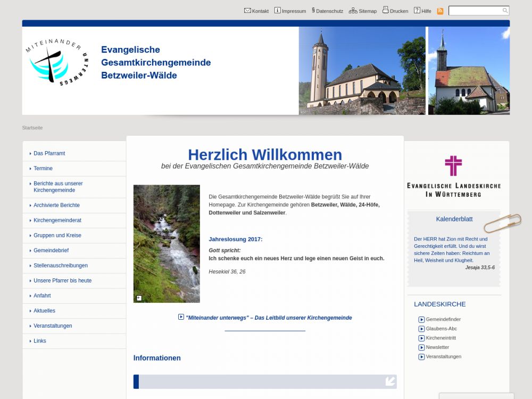Open the Datenschutz link
This screenshot has width=532, height=399.
329,11
